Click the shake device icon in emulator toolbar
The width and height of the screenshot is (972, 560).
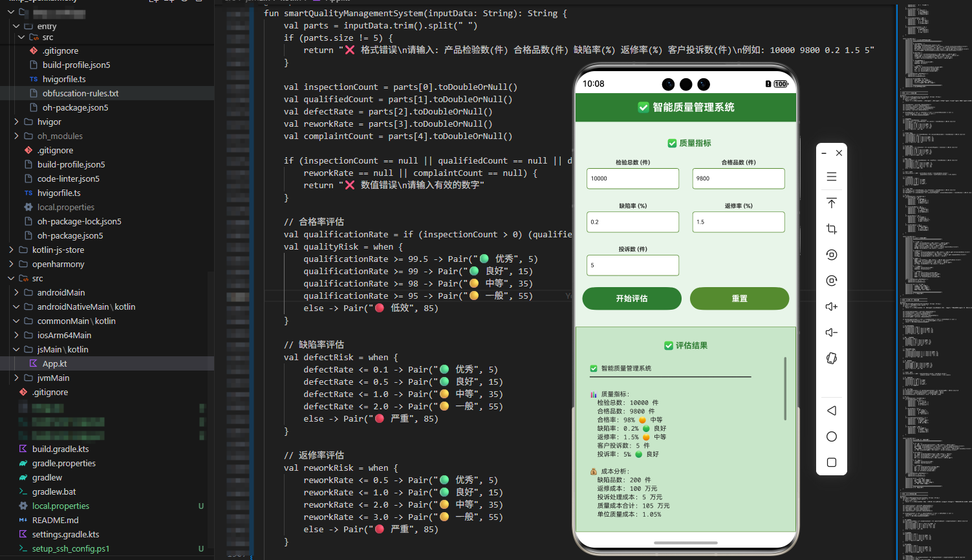pos(832,358)
